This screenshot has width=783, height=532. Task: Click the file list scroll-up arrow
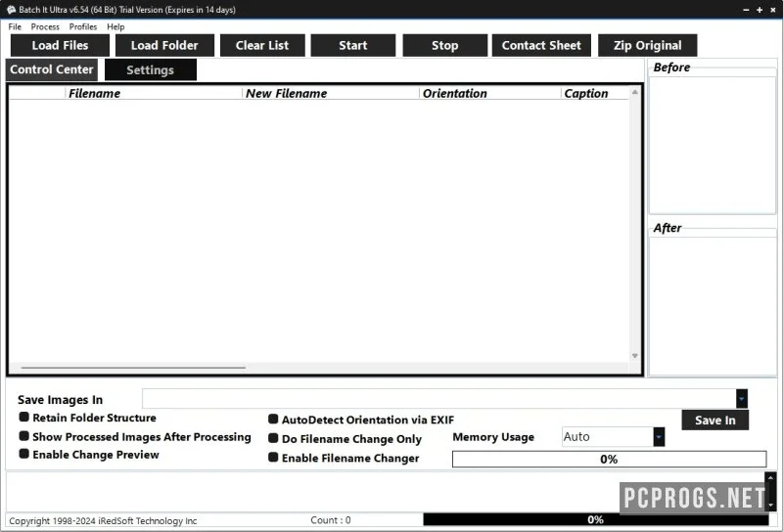coord(634,92)
